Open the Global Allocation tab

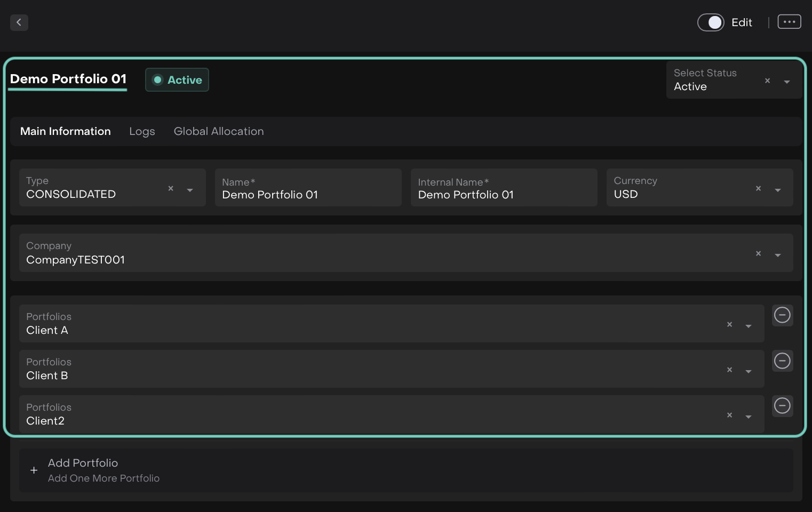coord(219,132)
